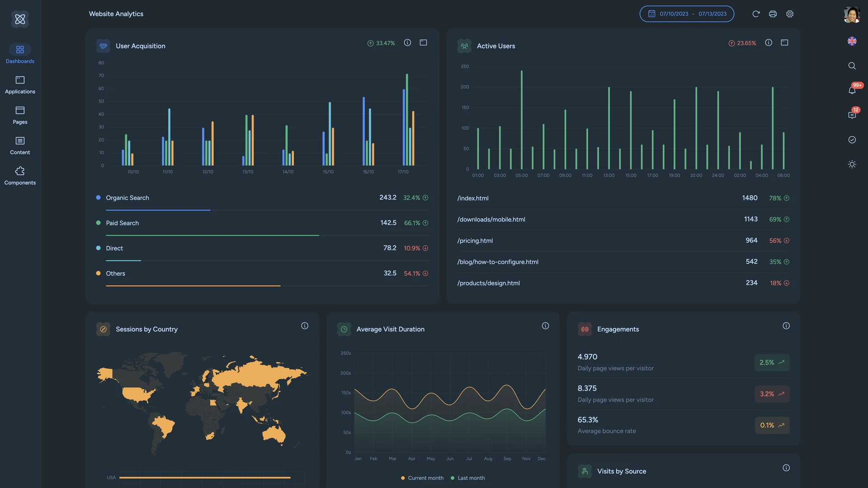Click the 0.1% trend badge
The width and height of the screenshot is (868, 488).
(772, 425)
